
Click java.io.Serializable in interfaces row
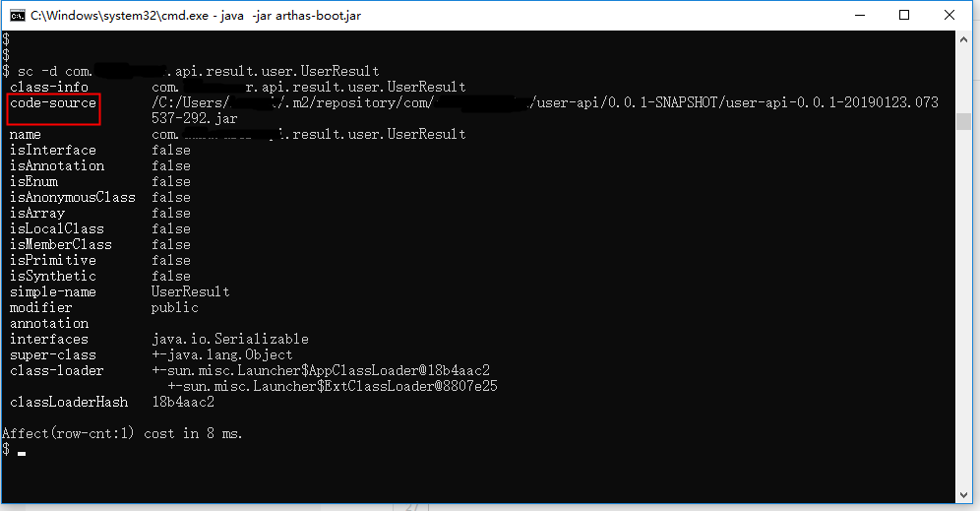point(230,339)
